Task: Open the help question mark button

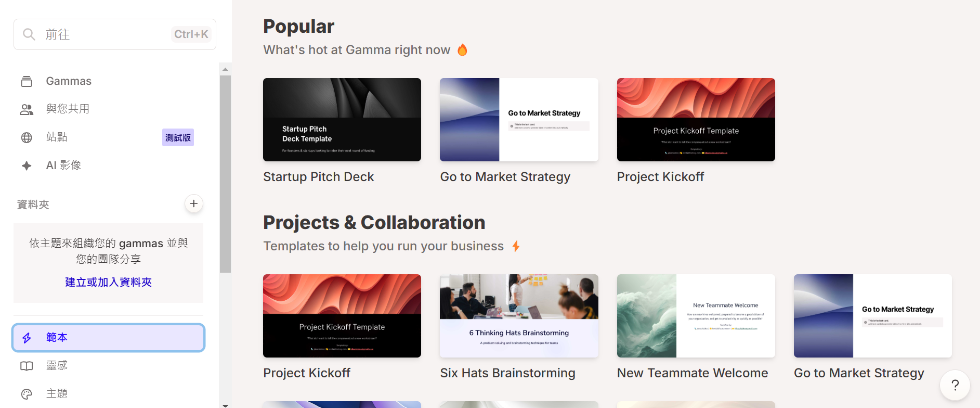Action: tap(955, 385)
